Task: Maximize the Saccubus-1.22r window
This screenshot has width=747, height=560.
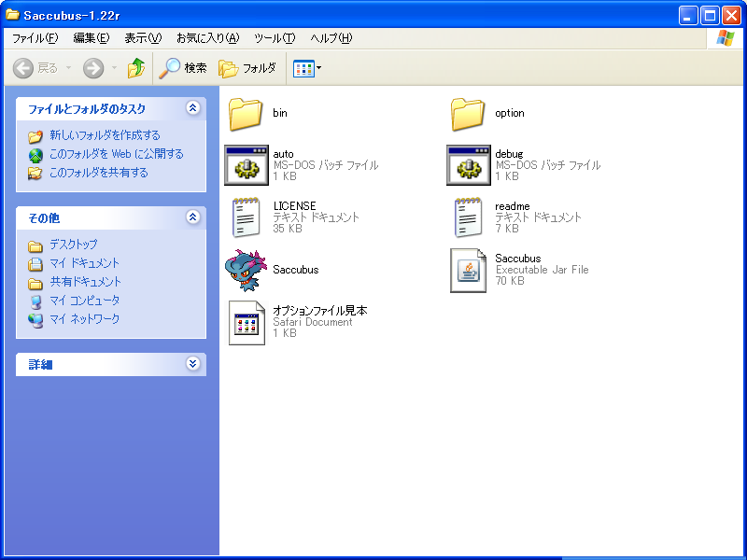Action: pyautogui.click(x=710, y=15)
